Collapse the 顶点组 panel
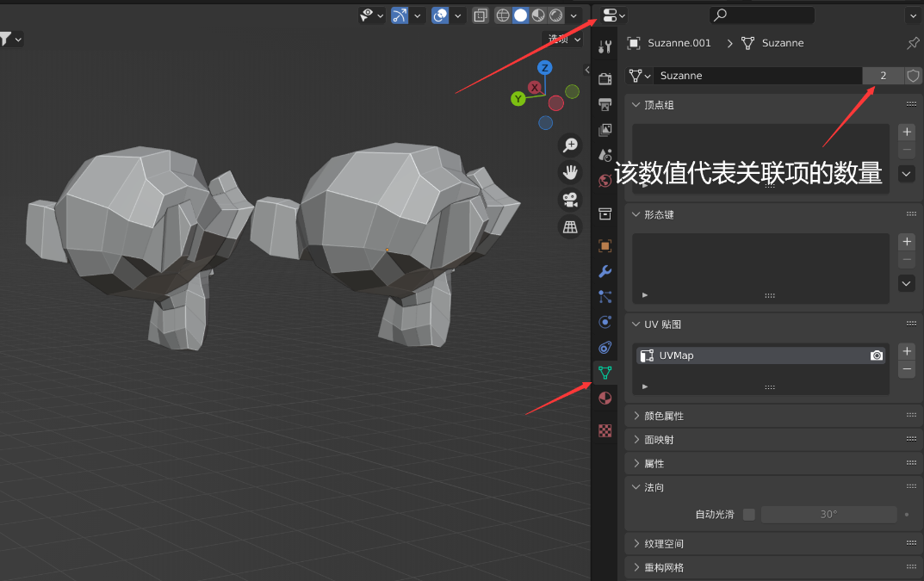 coord(636,105)
